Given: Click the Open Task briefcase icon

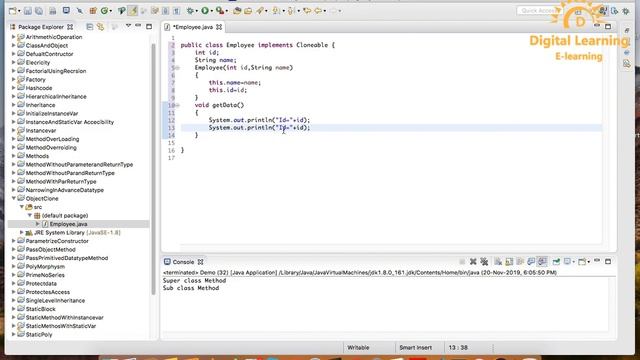Looking at the screenshot, I should pyautogui.click(x=248, y=11).
